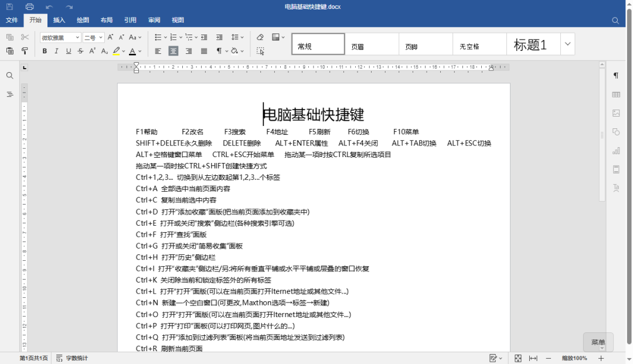Select the Format Painter tool
The height and width of the screenshot is (364, 633).
point(23,52)
